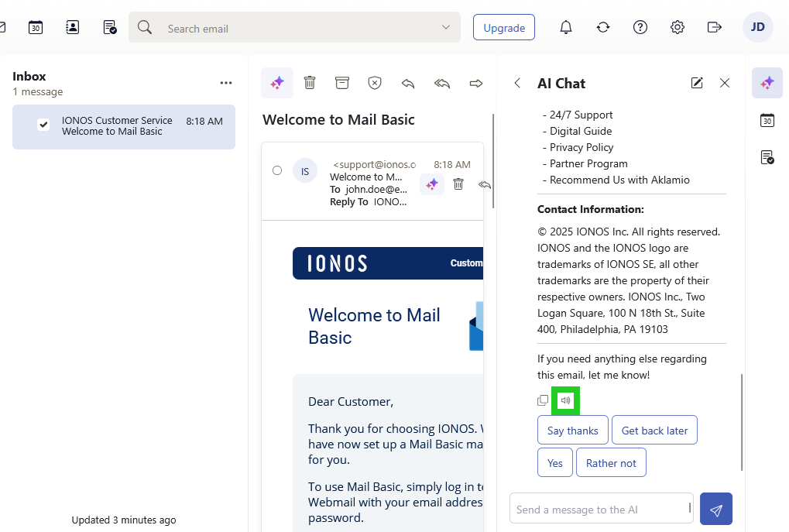Select the circle next to support@ionos sender
The height and width of the screenshot is (532, 789).
(x=277, y=171)
